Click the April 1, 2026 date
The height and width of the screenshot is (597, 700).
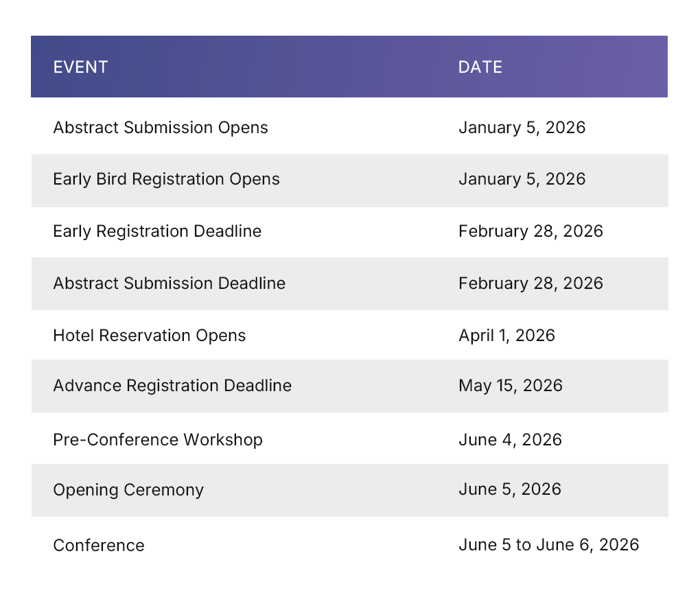click(x=506, y=336)
